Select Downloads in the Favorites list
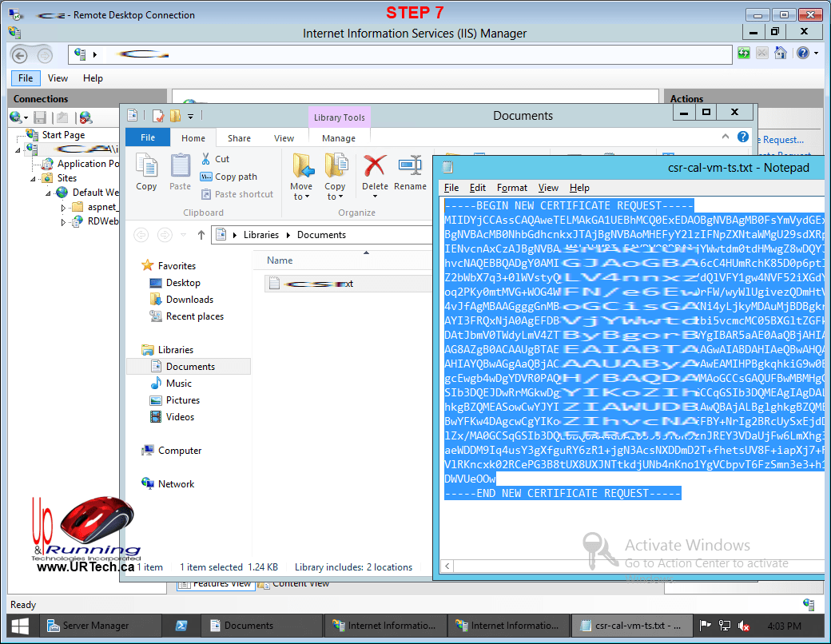Viewport: 831px width, 644px height. [189, 300]
